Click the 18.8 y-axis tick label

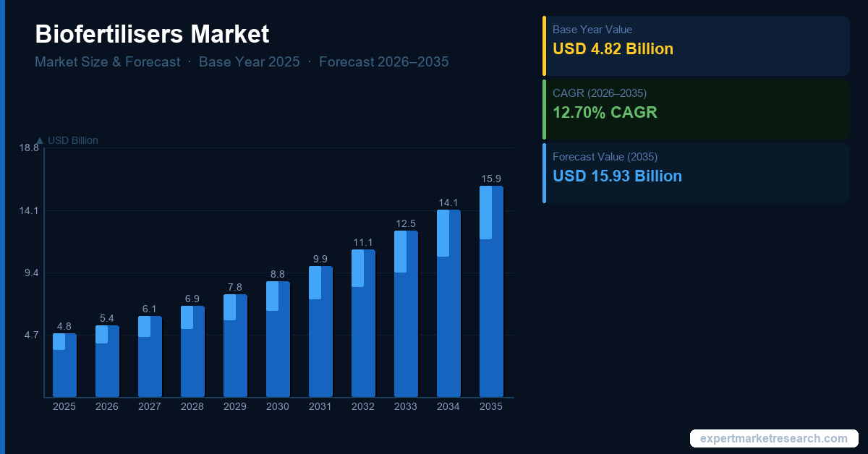[x=29, y=148]
